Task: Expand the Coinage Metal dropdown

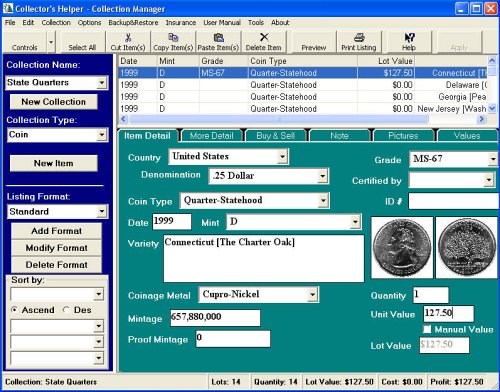Action: (x=312, y=295)
